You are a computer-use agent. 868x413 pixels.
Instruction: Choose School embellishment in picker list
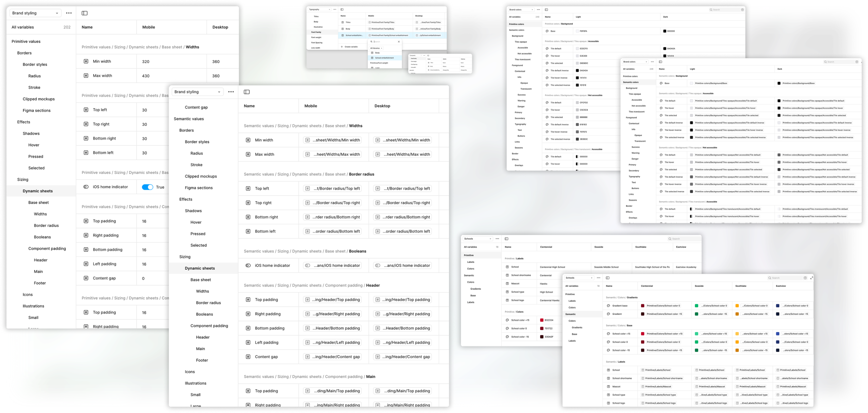[x=384, y=58]
